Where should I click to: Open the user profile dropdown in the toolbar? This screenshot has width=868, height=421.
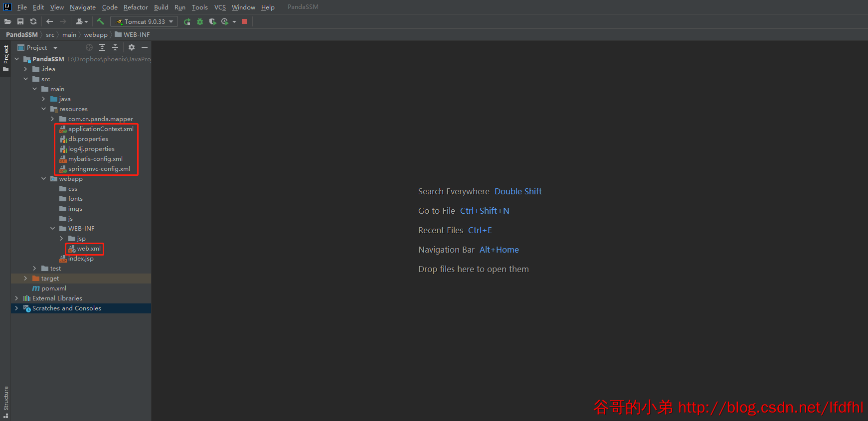(x=82, y=21)
